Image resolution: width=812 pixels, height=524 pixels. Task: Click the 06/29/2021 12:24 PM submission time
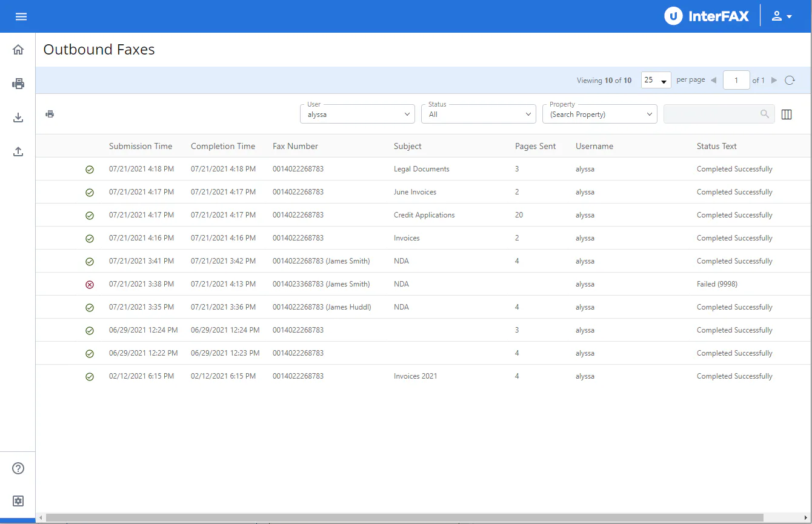tap(144, 330)
